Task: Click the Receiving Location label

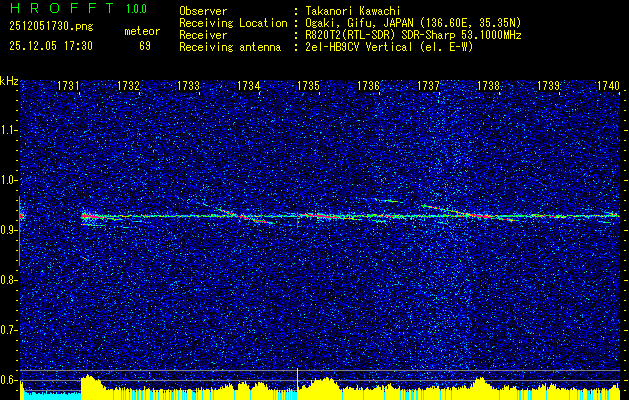Action: point(233,23)
